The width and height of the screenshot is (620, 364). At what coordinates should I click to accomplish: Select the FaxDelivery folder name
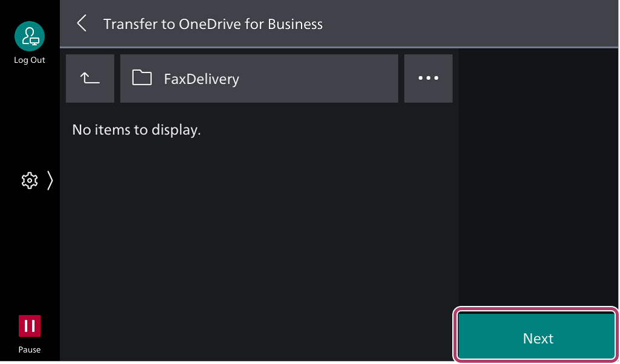[201, 79]
